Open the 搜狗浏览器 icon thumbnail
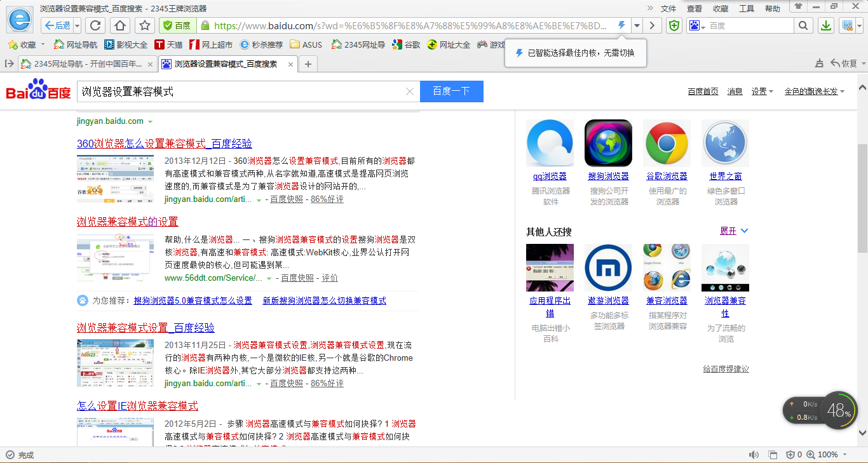 click(608, 143)
